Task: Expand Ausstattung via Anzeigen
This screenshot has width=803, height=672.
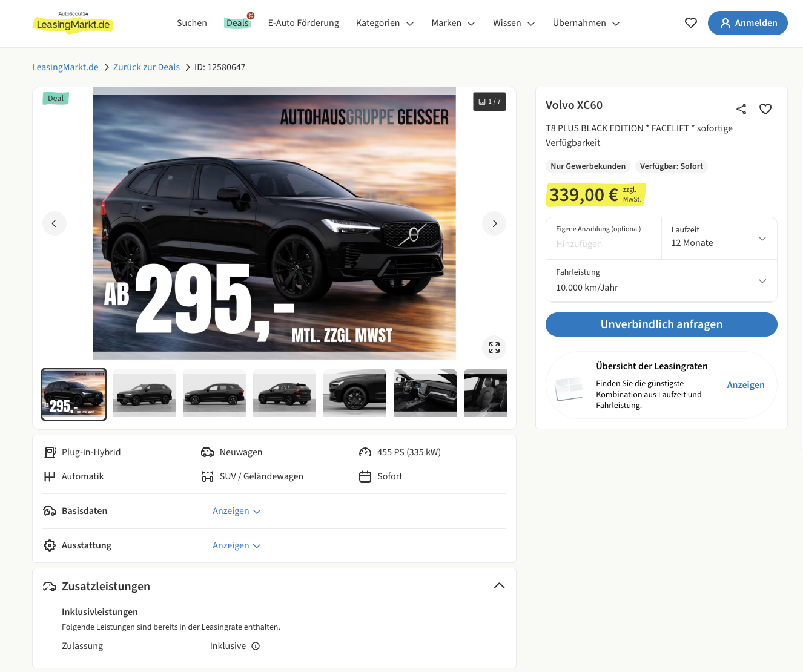Action: [236, 545]
